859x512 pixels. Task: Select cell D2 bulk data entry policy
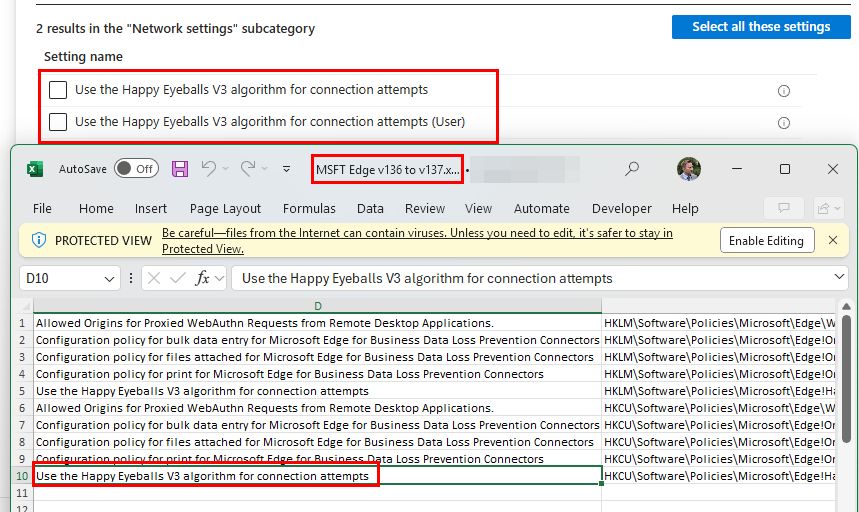click(317, 340)
